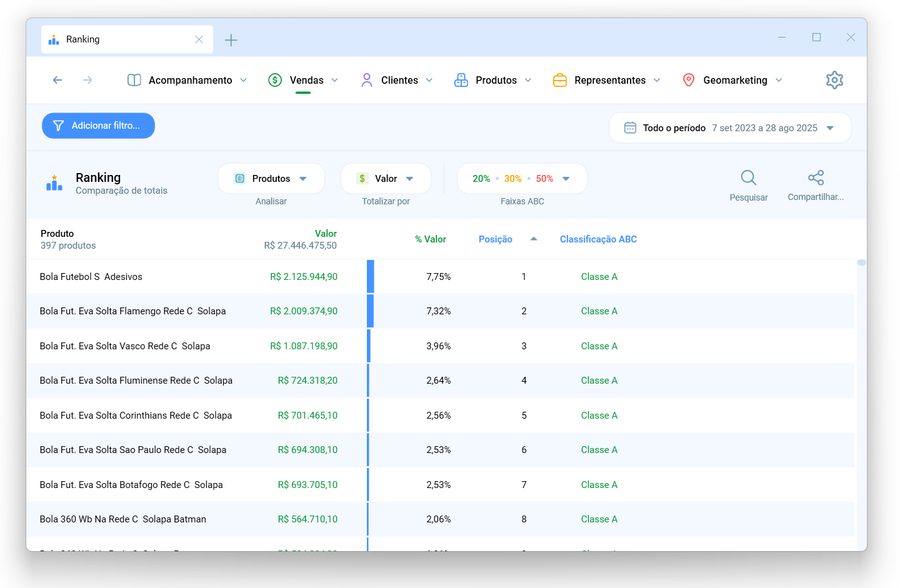Viewport: 900px width, 588px height.
Task: Open the settings gear icon
Action: click(834, 80)
